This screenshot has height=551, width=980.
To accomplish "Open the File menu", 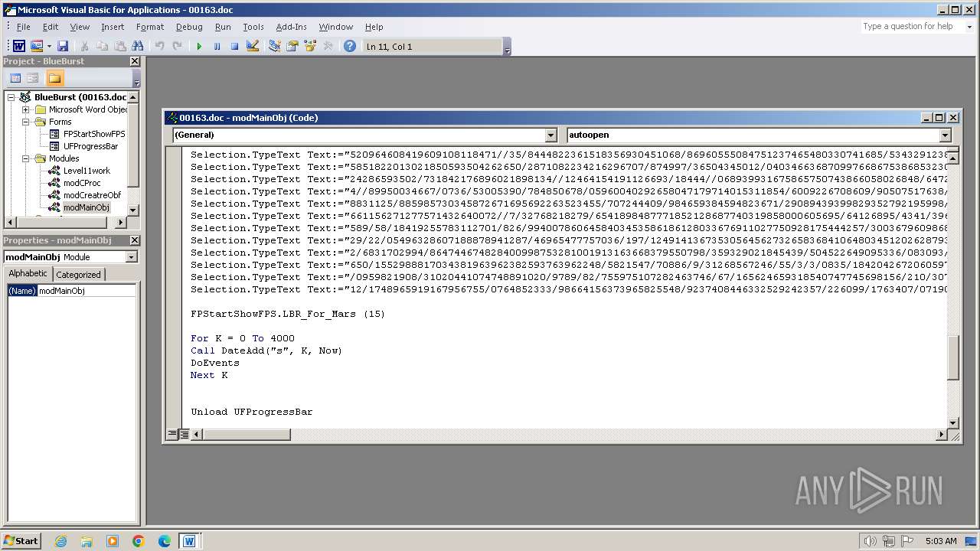I will click(x=24, y=27).
